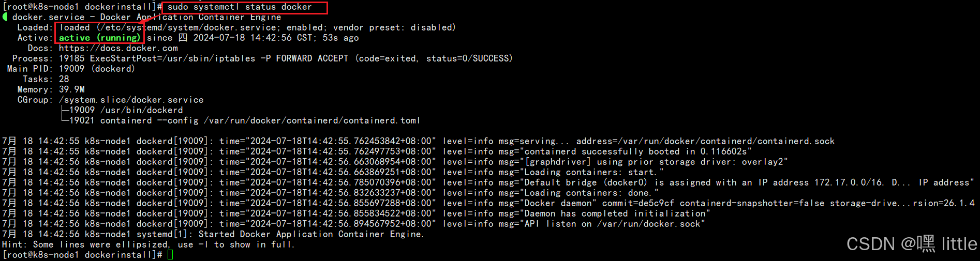Click the Main PID value 19009 (dockerd)
The width and height of the screenshot is (980, 261).
[97, 69]
